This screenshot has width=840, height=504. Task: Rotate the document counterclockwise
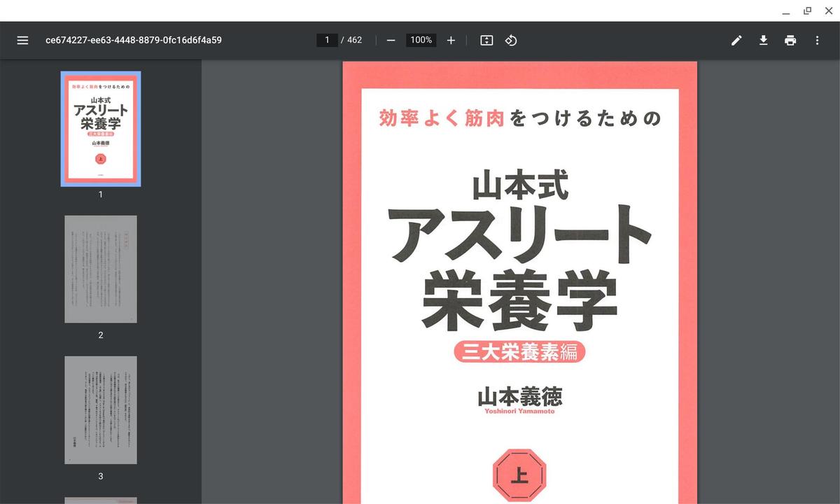point(511,41)
